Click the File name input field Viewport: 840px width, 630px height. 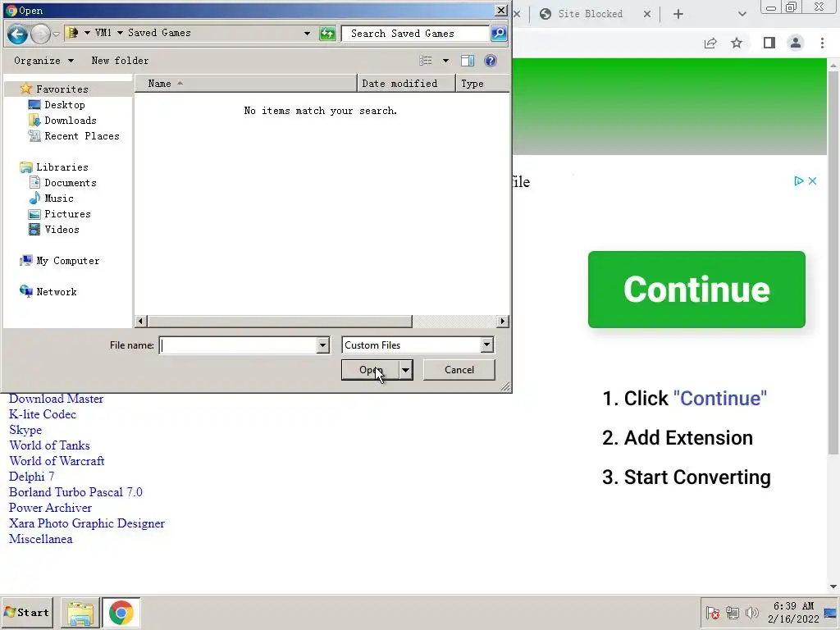tap(239, 345)
